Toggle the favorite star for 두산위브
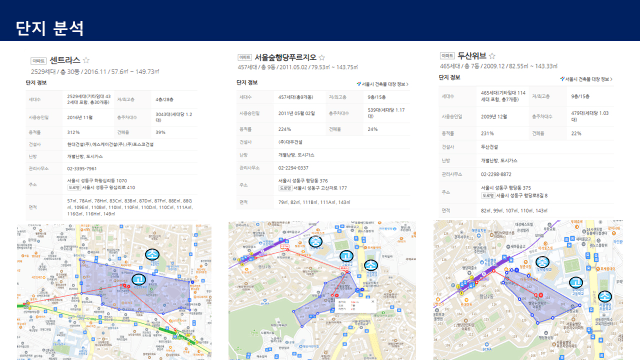This screenshot has height=360, width=640. click(x=492, y=56)
